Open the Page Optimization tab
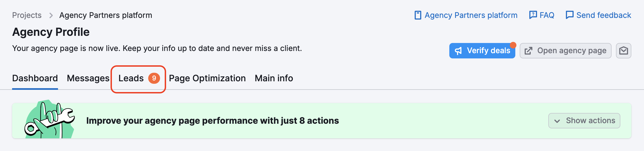Screen dimensions: 644x151 coord(207,78)
